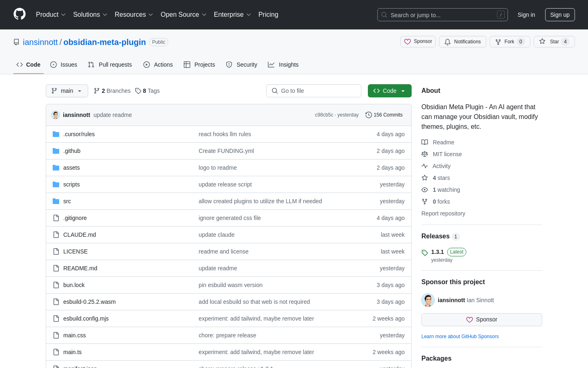Open the Product dropdown menu

51,15
